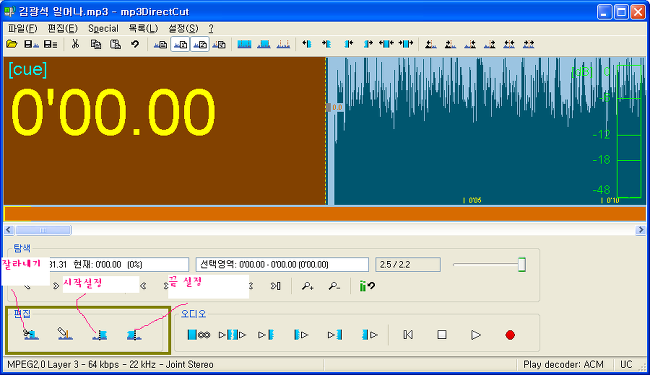Open the 파일(F) menu
The width and height of the screenshot is (650, 375).
[22, 29]
